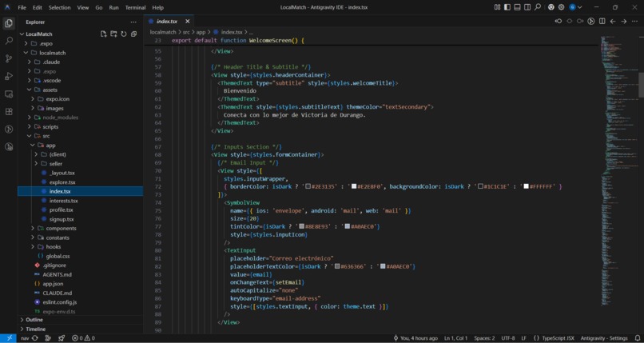Open Remote Explorer view in activity bar
The height and width of the screenshot is (343, 644).
pyautogui.click(x=9, y=94)
